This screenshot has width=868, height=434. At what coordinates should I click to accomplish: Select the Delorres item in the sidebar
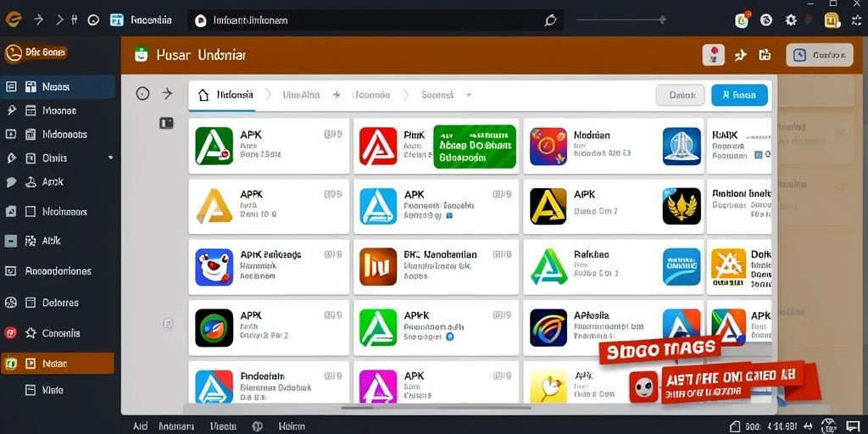58,303
